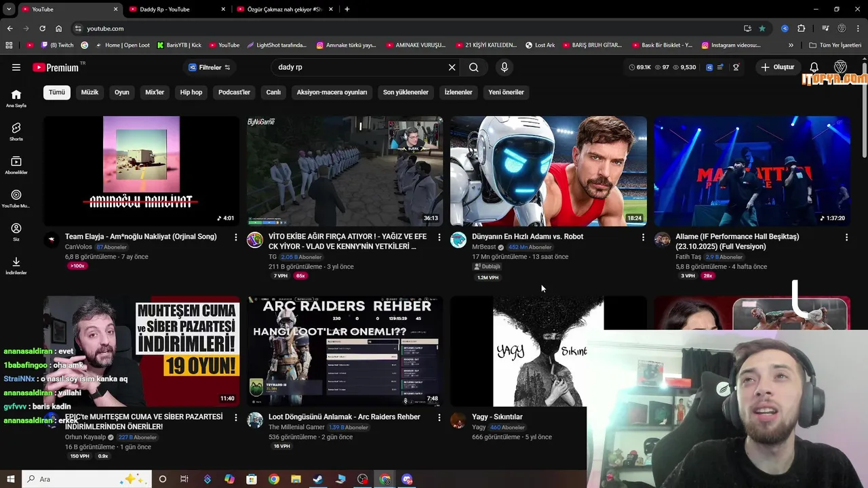Image resolution: width=868 pixels, height=488 pixels.
Task: Open Shorts in sidebar
Action: tap(16, 131)
